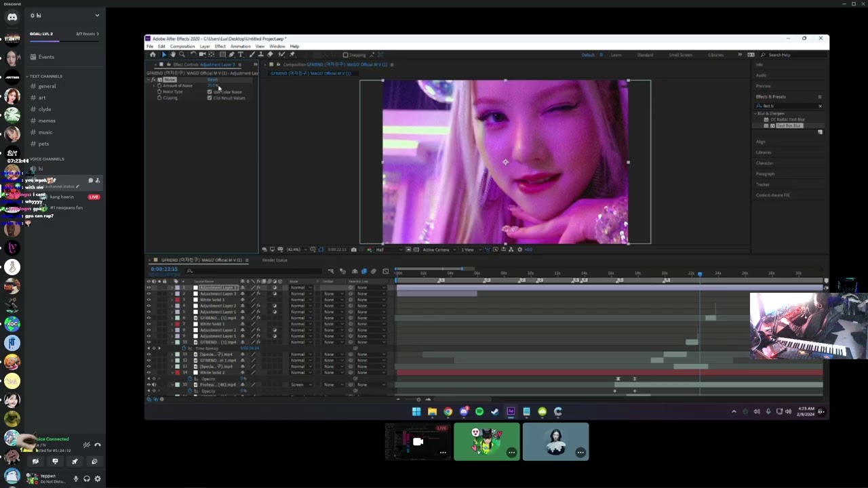Select the Zoom magnifier tool
The width and height of the screenshot is (868, 488).
[182, 54]
